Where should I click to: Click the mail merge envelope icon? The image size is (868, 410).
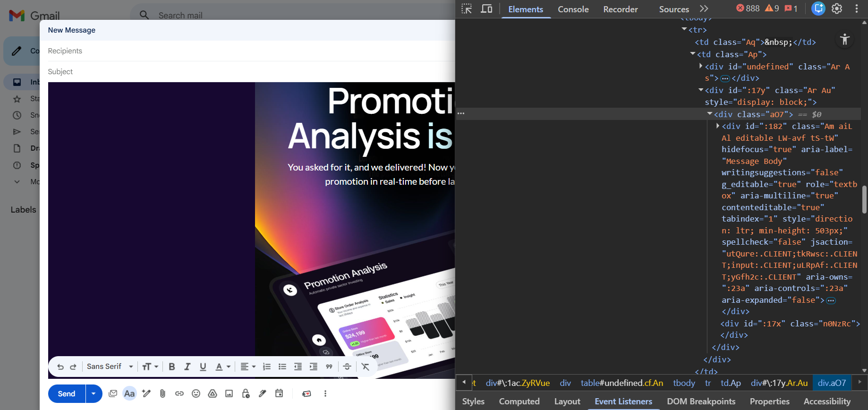[113, 393]
